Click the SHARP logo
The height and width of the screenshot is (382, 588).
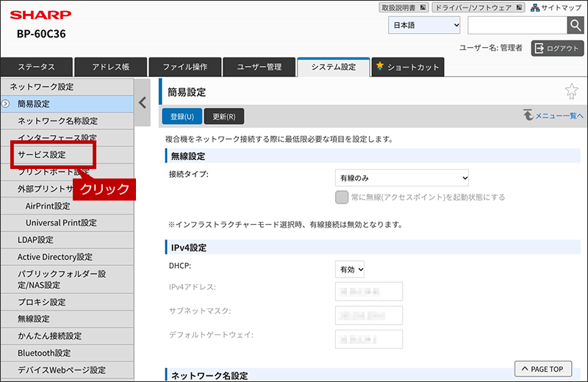[40, 15]
